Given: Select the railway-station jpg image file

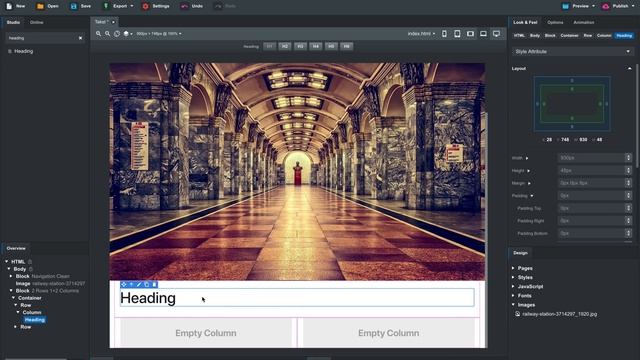Looking at the screenshot, I should click(x=559, y=314).
